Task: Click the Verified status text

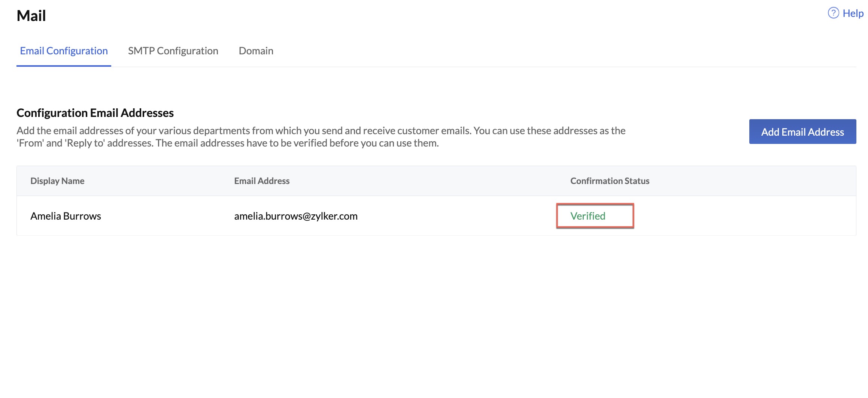Action: pyautogui.click(x=588, y=216)
